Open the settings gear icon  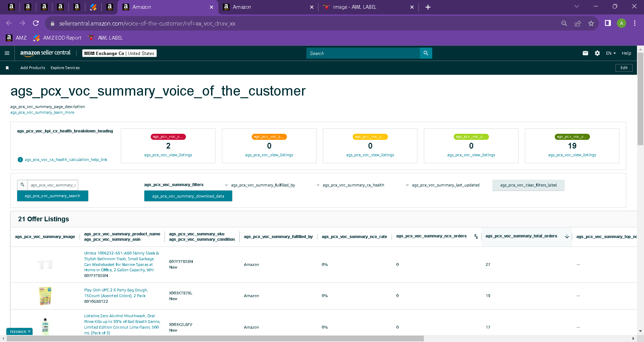(x=597, y=53)
